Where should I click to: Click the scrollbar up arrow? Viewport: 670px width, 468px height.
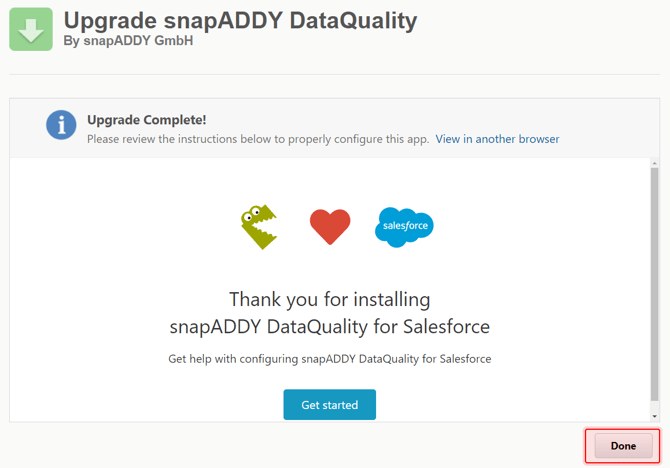click(x=654, y=163)
